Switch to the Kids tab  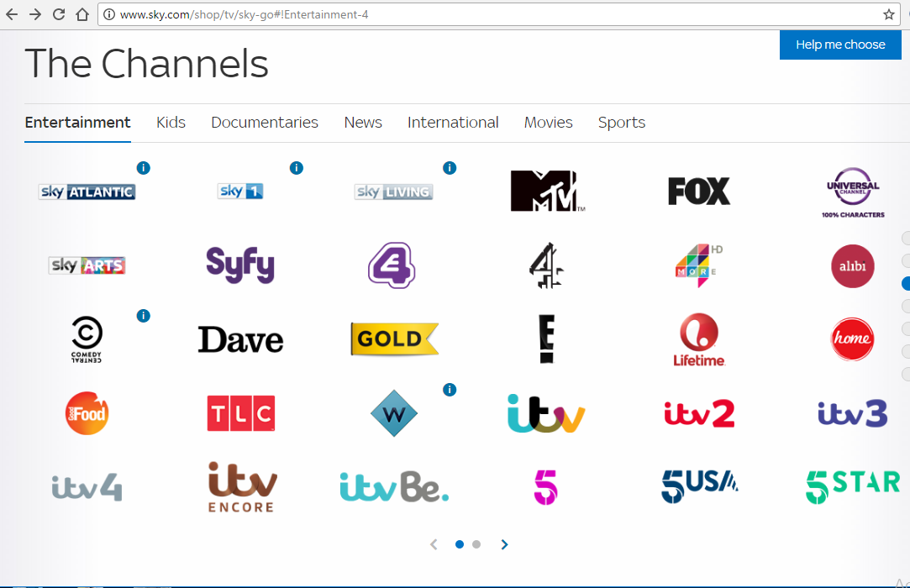[x=171, y=123]
